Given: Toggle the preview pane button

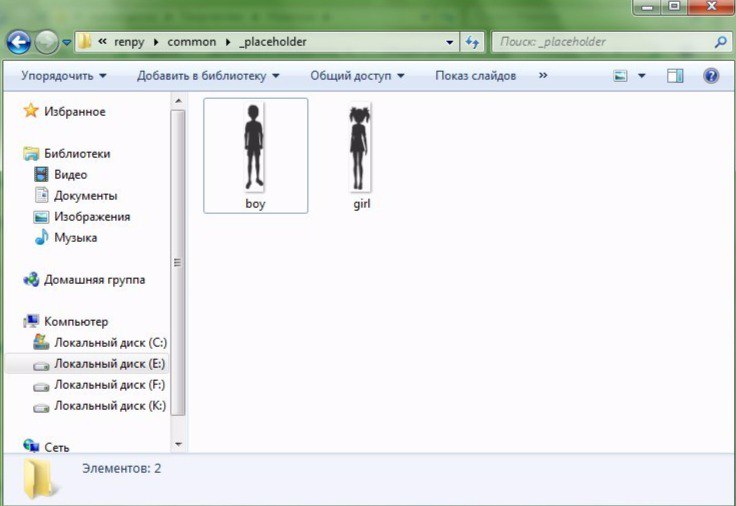Looking at the screenshot, I should 675,76.
